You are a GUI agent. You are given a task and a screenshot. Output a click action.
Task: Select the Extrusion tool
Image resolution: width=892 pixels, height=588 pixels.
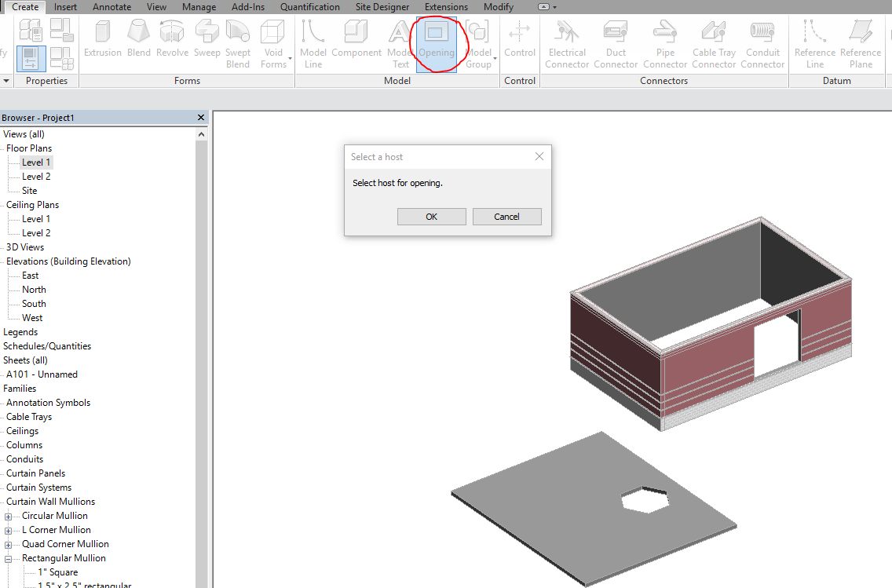coord(103,39)
